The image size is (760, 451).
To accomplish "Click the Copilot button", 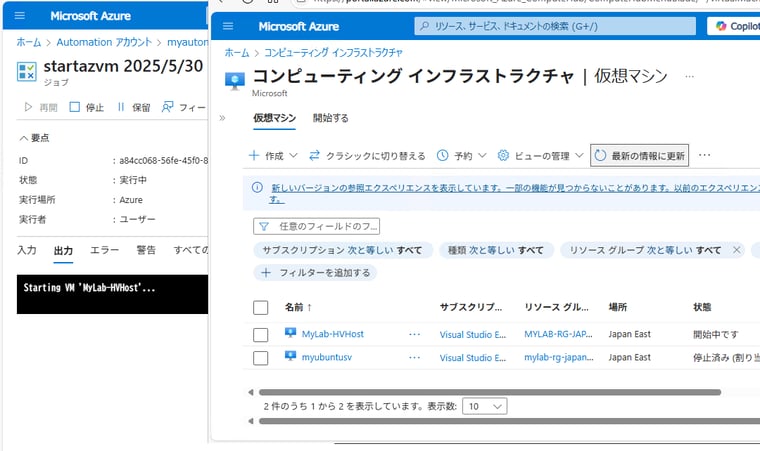I will point(735,26).
